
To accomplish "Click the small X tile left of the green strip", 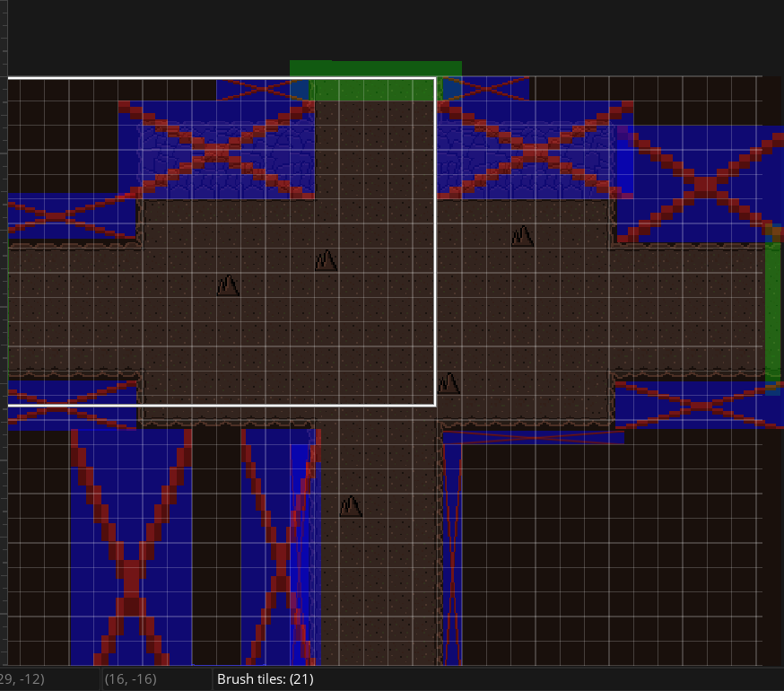I will 262,89.
